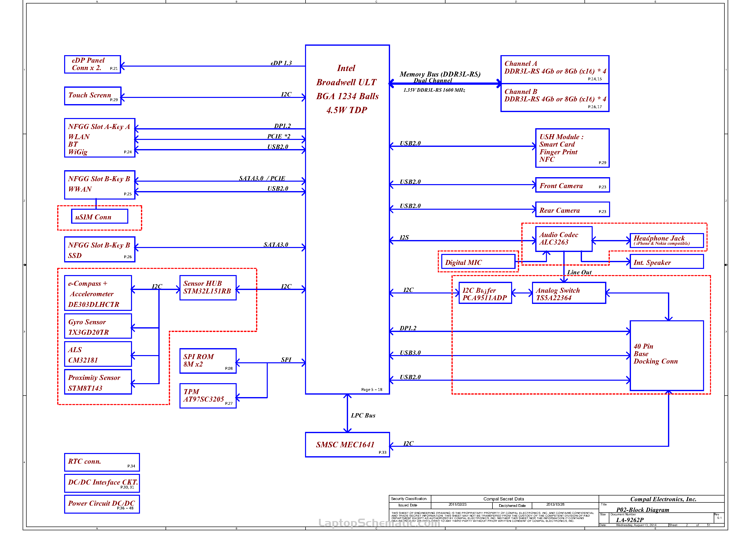Click the Front Camera block
756x534 pixels.
tap(573, 185)
